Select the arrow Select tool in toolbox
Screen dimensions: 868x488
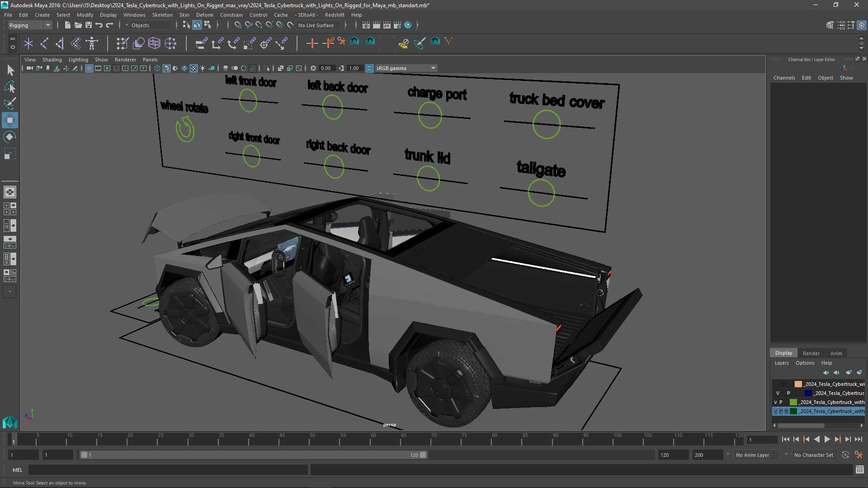coord(10,70)
